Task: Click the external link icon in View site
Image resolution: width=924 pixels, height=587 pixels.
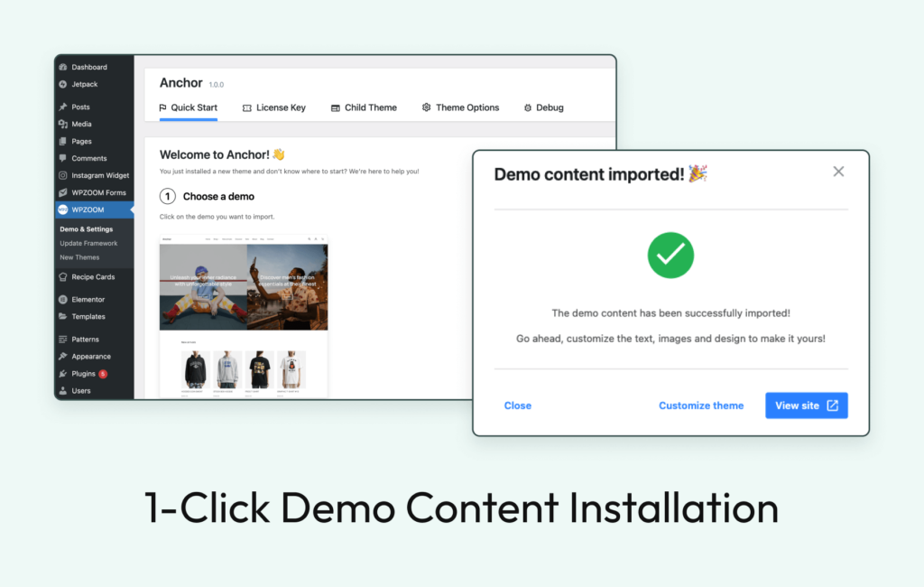Action: click(833, 405)
